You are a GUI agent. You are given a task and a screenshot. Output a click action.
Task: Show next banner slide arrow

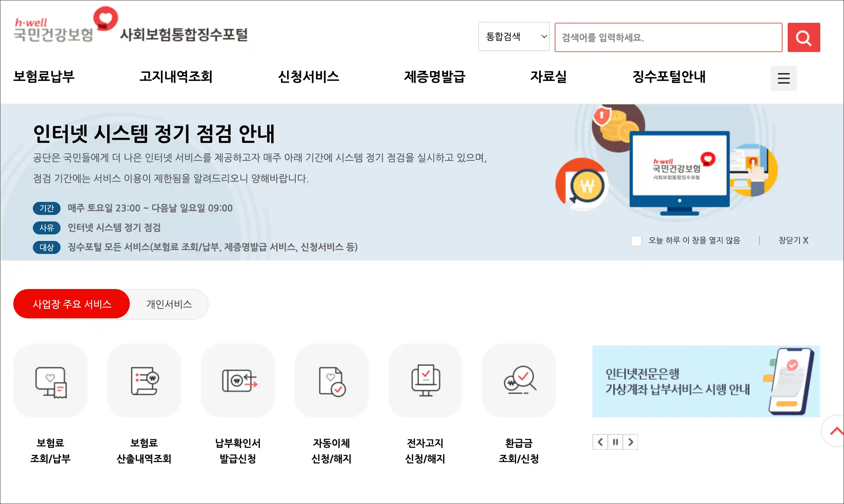(x=631, y=442)
